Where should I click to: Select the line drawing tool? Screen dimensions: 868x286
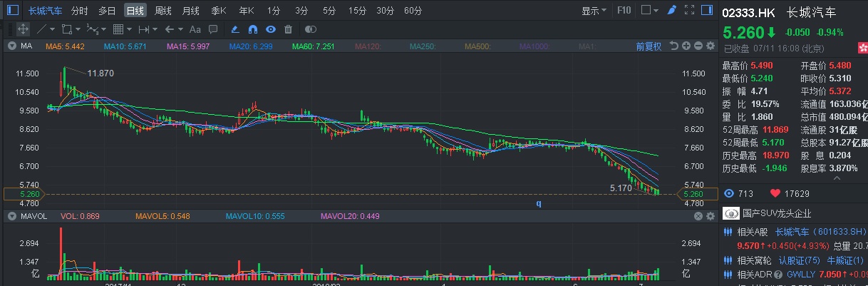41,29
